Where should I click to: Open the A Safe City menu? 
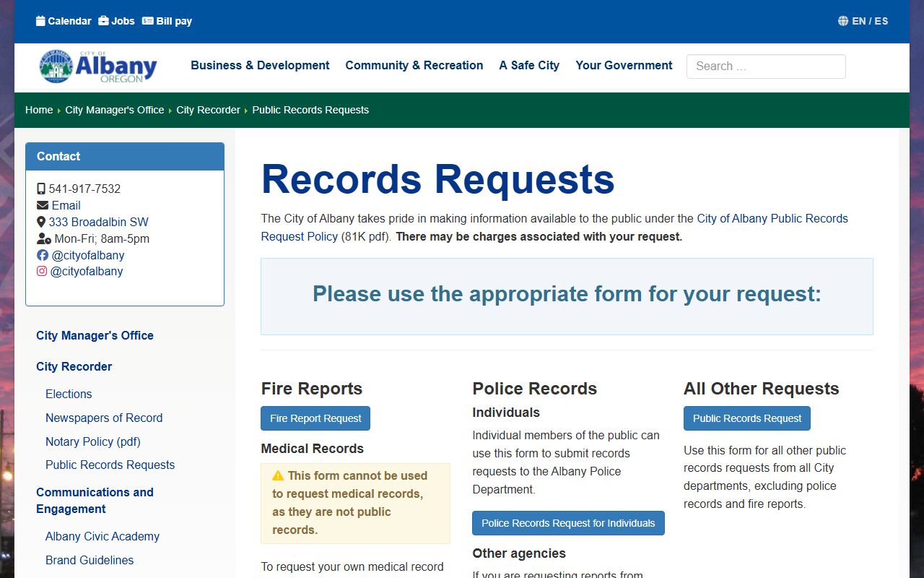pos(529,65)
